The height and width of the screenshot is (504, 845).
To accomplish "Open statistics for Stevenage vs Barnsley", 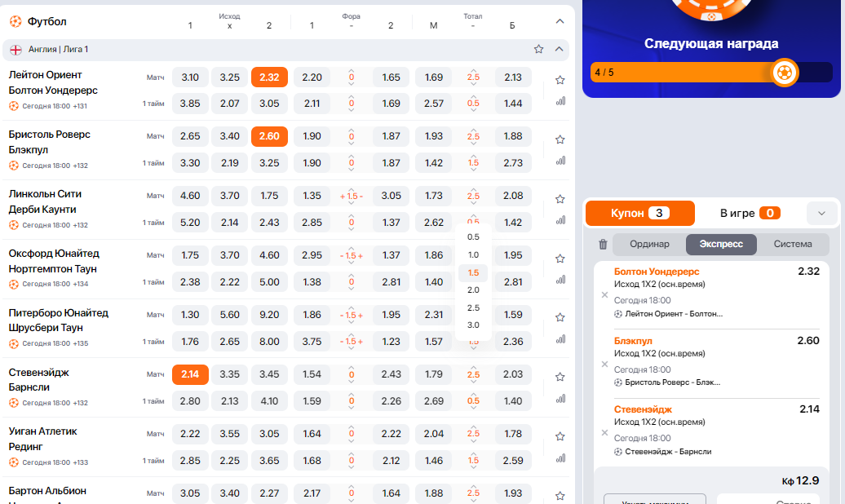I will [x=560, y=398].
